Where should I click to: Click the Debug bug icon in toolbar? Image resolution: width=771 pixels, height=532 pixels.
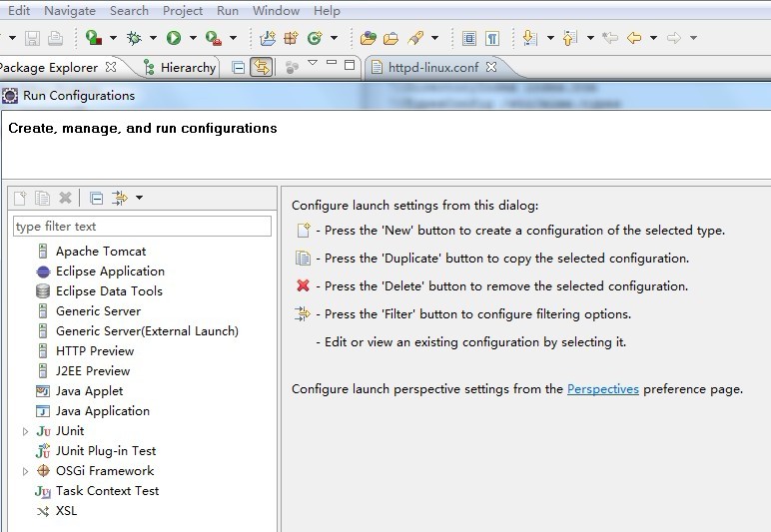coord(134,38)
